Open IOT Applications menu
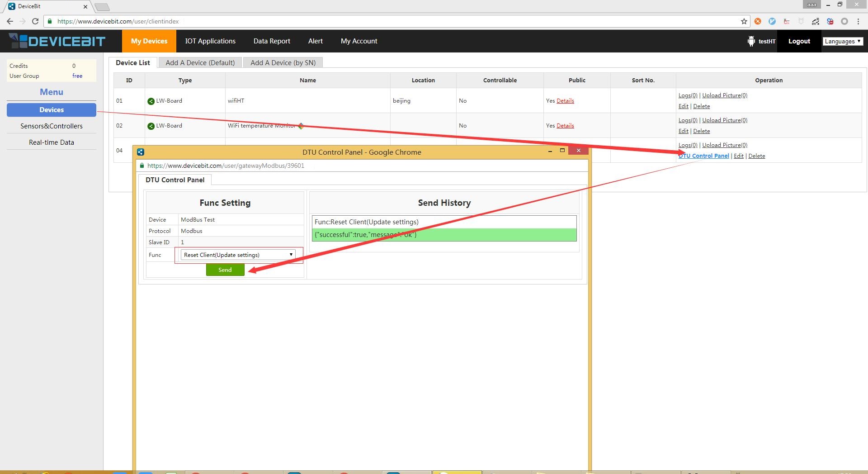This screenshot has width=868, height=474. pyautogui.click(x=210, y=41)
